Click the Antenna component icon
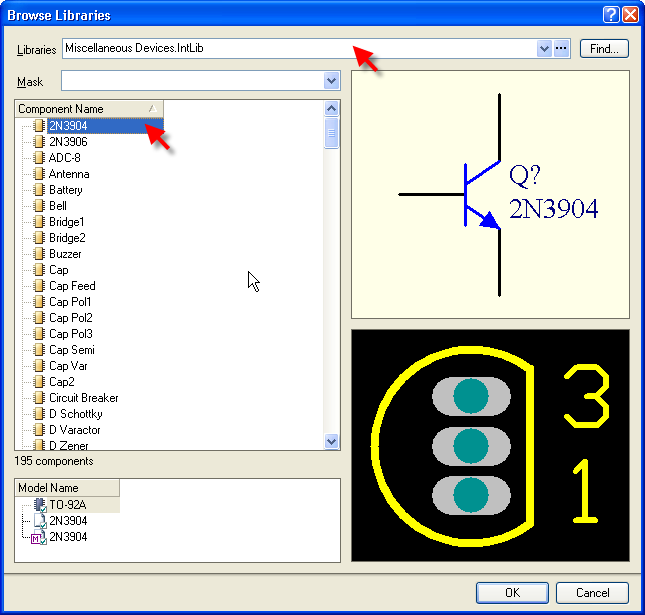Image resolution: width=645 pixels, height=615 pixels. 40,174
